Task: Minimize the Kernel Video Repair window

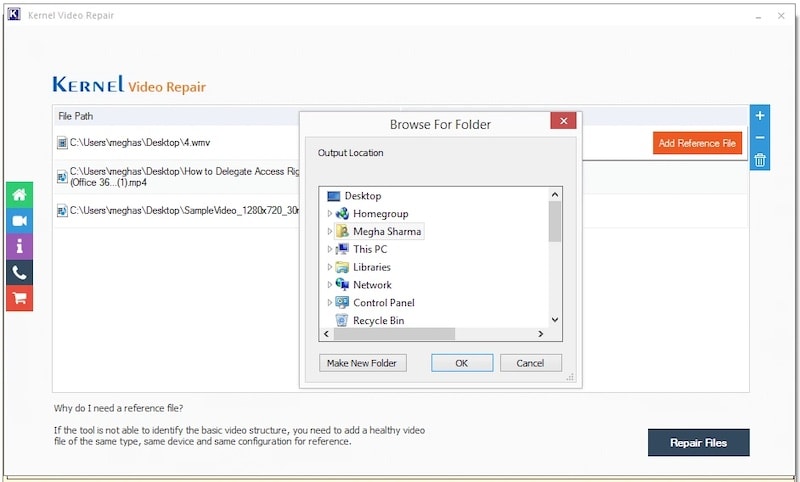Action: (759, 17)
